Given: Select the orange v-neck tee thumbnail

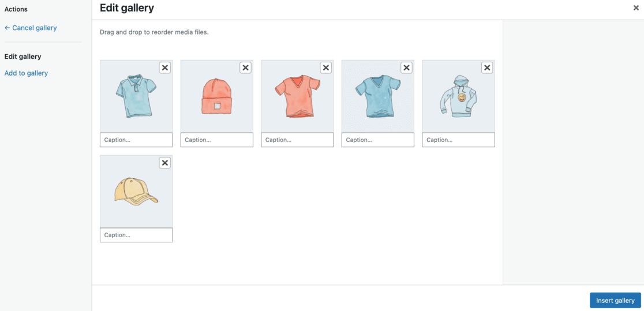Looking at the screenshot, I should (x=297, y=98).
